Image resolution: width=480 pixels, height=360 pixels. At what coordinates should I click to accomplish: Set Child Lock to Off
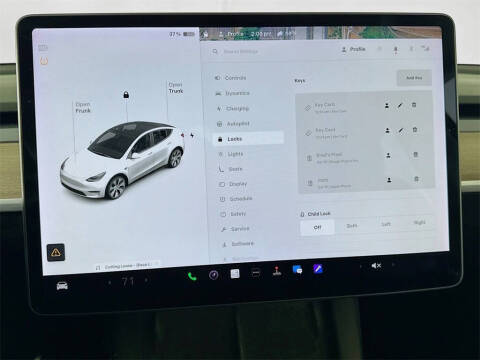pos(317,227)
